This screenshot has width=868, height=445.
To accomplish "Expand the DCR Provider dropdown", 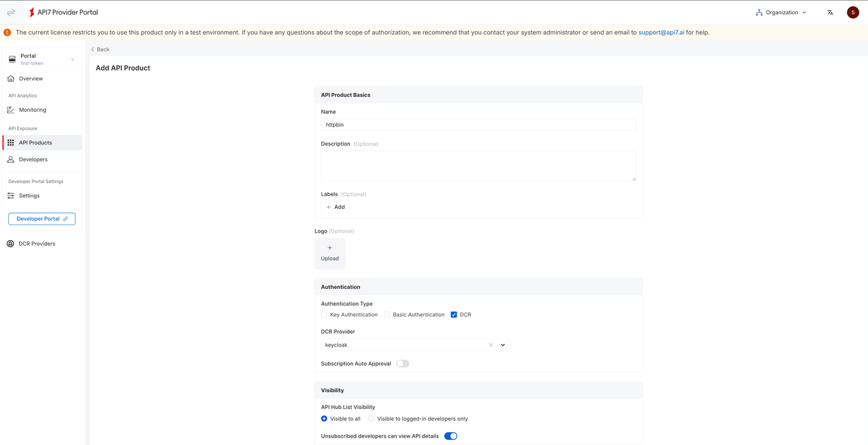I will tap(502, 345).
